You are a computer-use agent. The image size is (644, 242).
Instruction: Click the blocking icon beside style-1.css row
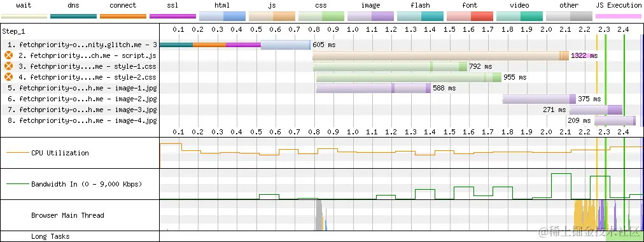point(8,66)
